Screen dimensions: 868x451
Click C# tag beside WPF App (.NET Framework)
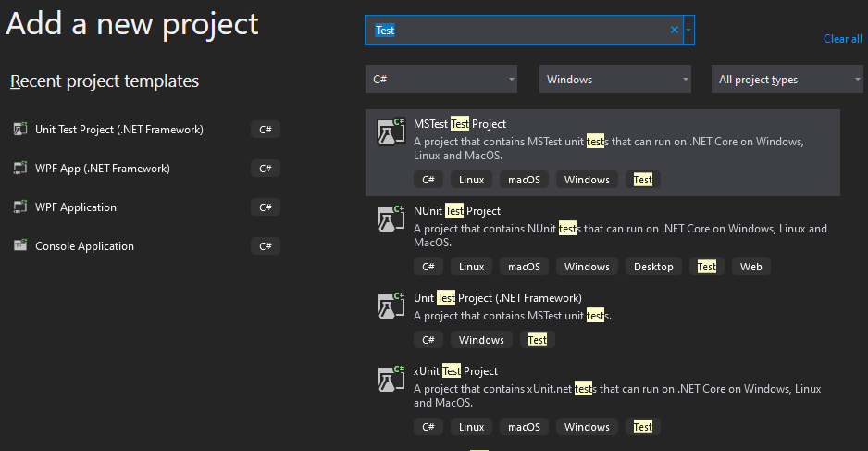[x=266, y=168]
